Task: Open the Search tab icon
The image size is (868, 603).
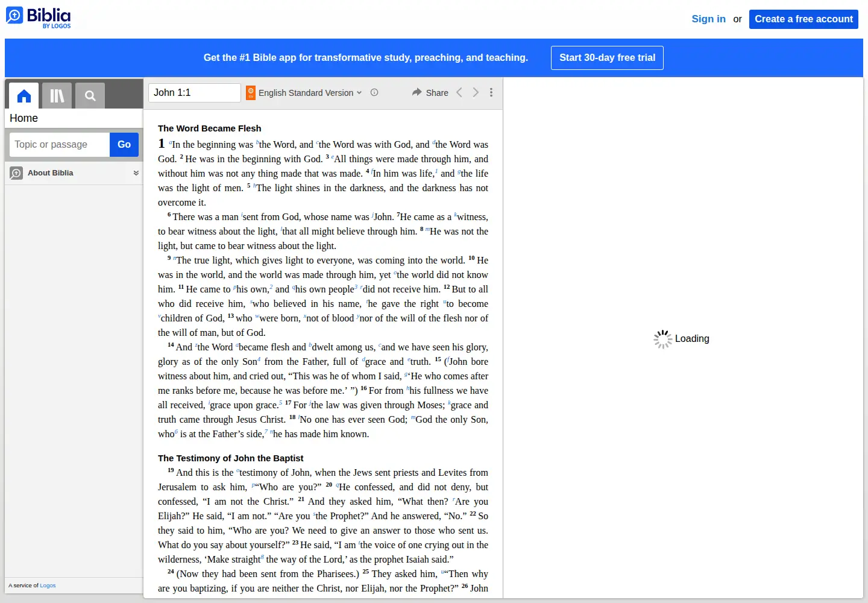Action: [90, 96]
